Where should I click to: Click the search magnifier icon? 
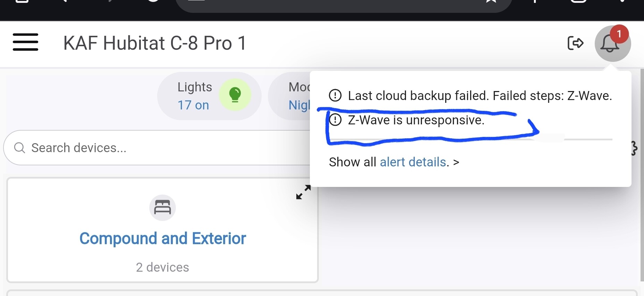click(19, 148)
